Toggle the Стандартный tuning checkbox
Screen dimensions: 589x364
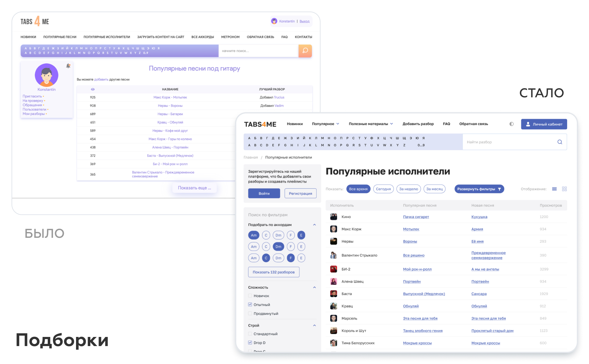tap(250, 334)
